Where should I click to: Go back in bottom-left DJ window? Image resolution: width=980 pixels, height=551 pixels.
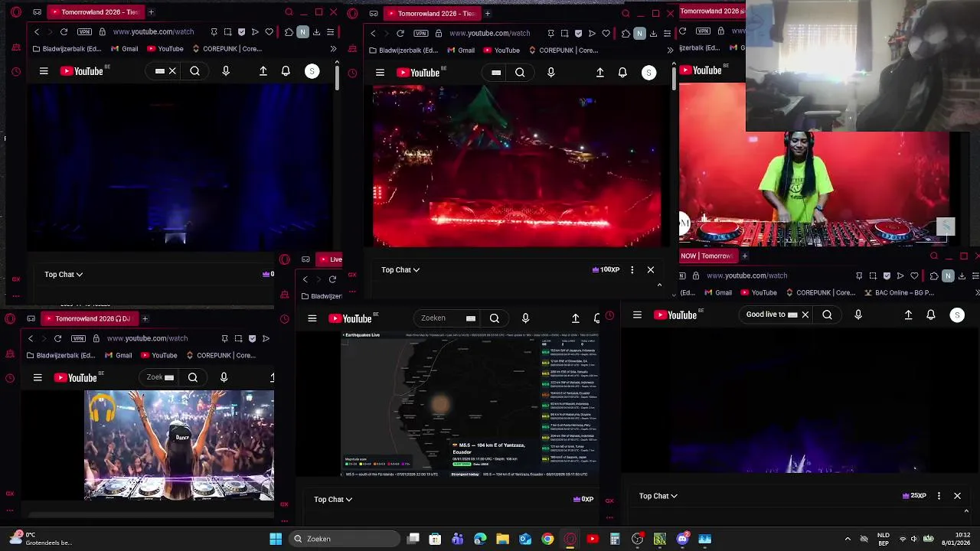(31, 338)
